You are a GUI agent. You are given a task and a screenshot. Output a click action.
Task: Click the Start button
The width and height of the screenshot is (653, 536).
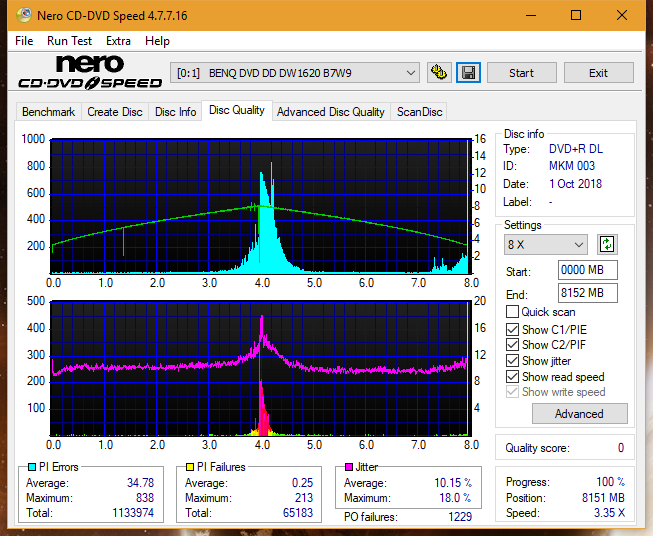coord(521,73)
